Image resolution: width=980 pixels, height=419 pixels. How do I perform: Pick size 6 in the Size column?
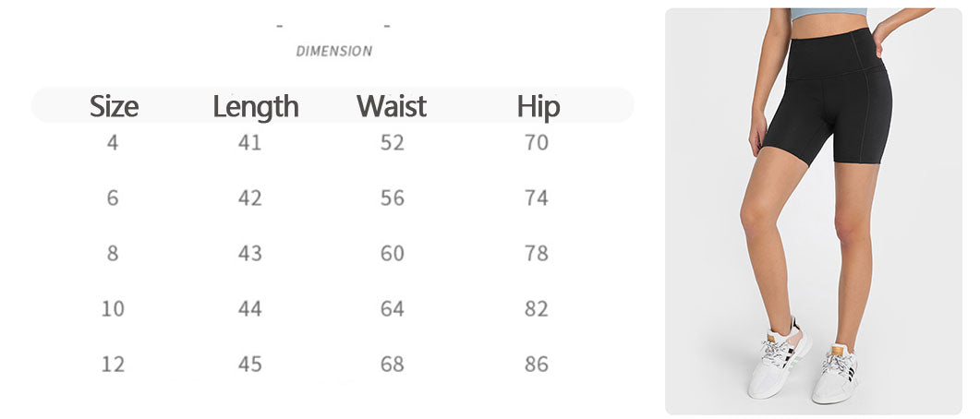tap(113, 198)
